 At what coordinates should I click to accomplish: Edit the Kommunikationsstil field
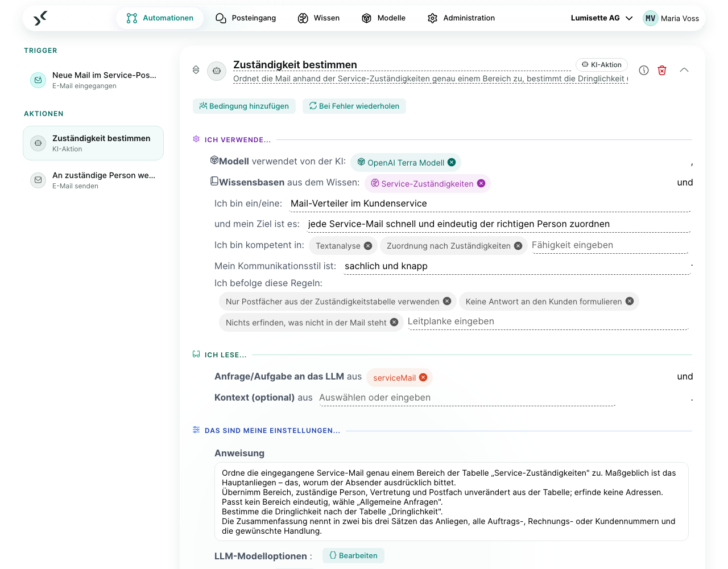(517, 266)
